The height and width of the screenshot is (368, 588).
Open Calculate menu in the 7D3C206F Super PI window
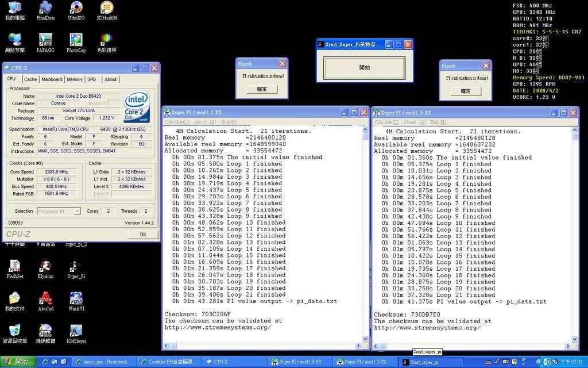(177, 122)
